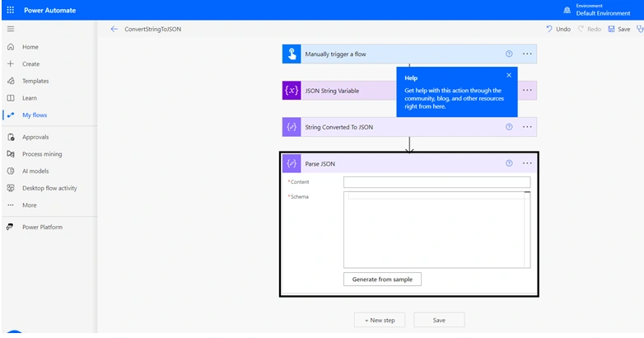Click the Power Automate title
Screen dimensions: 644x338
pyautogui.click(x=49, y=10)
